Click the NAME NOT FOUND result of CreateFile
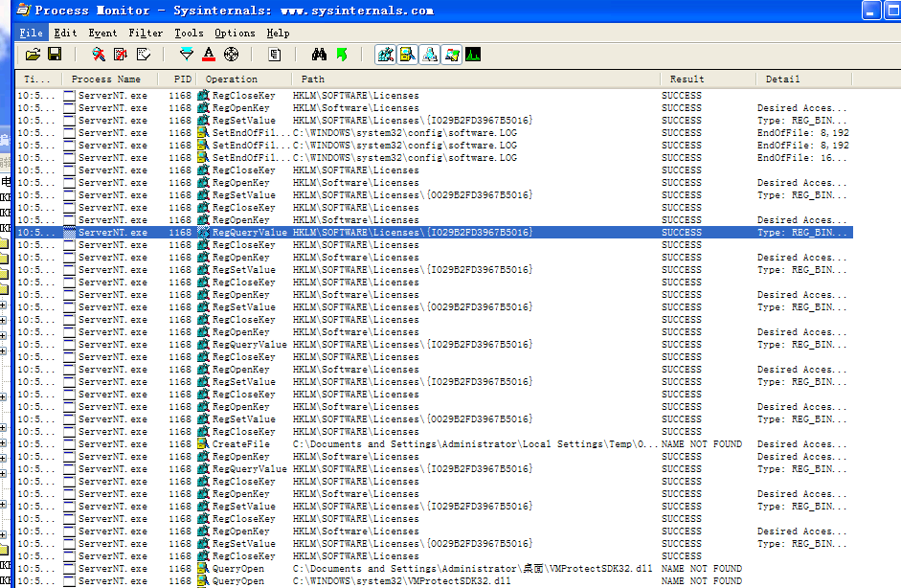 [x=702, y=443]
